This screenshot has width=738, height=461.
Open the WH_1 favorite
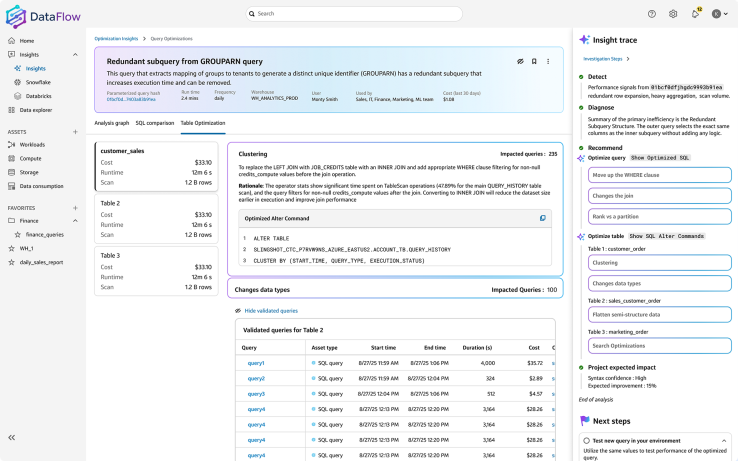[26, 248]
